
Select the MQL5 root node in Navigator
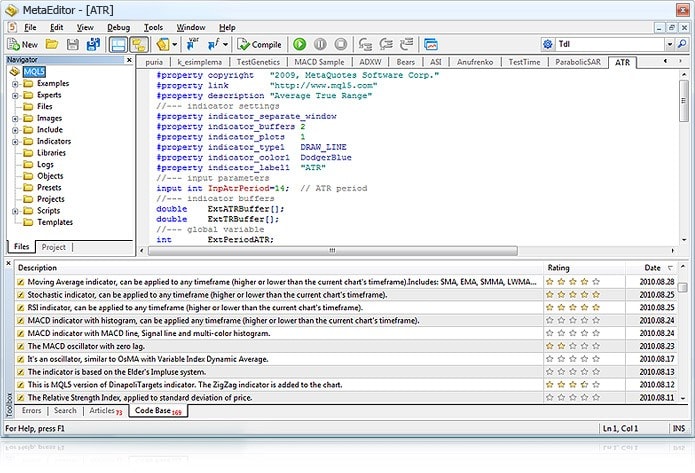tap(34, 71)
